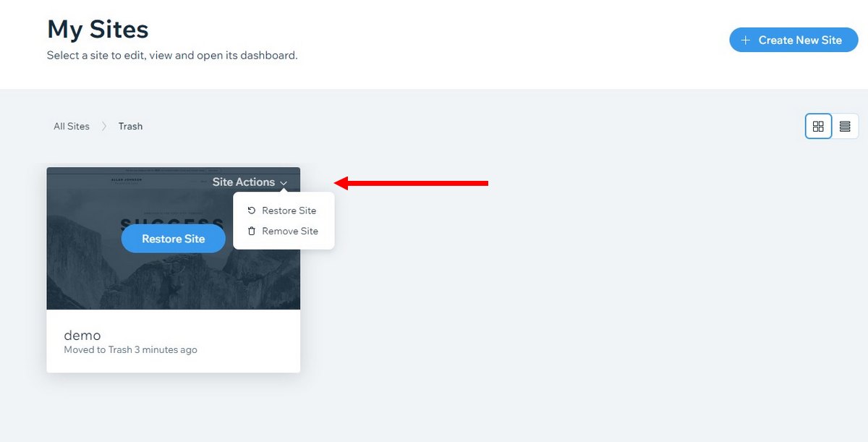Click the My Sites page heading
868x442 pixels.
click(x=98, y=30)
